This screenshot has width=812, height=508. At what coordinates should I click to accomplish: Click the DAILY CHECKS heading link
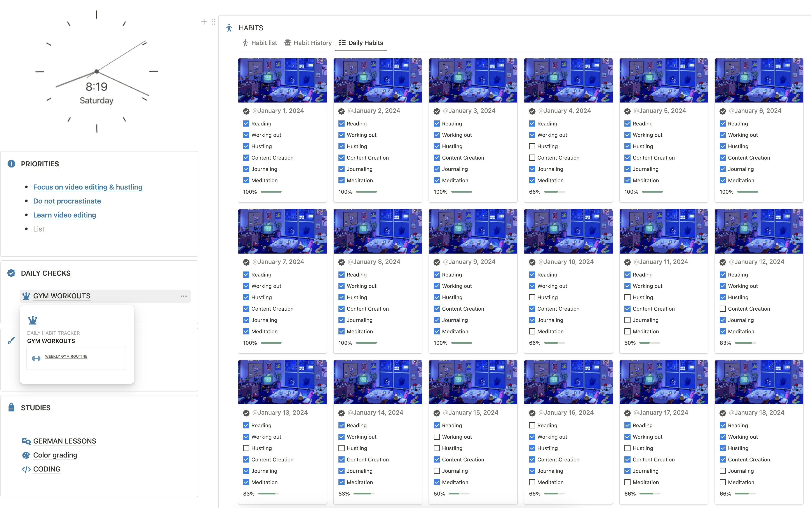pos(46,273)
